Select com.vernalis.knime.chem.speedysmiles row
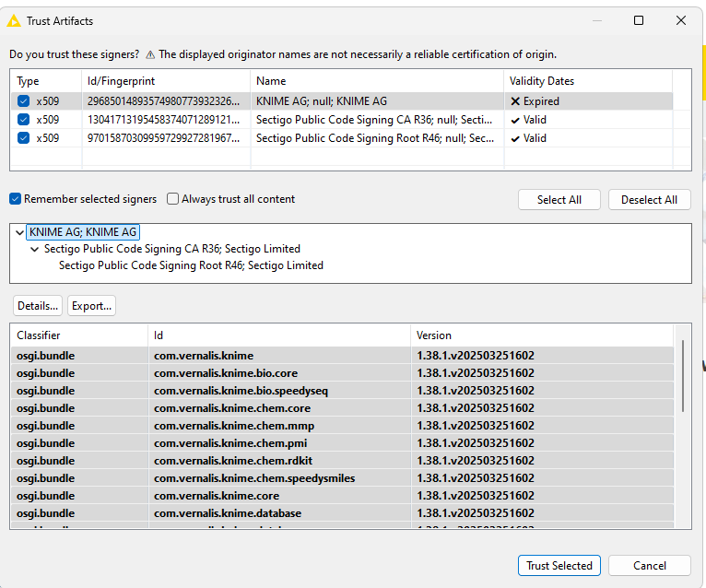This screenshot has height=588, width=706. (342, 478)
